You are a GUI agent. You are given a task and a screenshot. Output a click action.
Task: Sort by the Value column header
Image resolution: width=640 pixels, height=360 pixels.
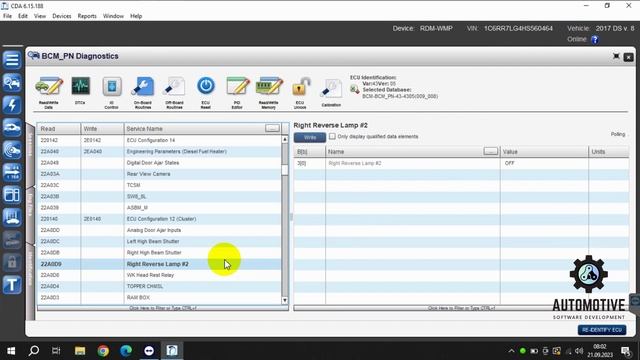544,151
